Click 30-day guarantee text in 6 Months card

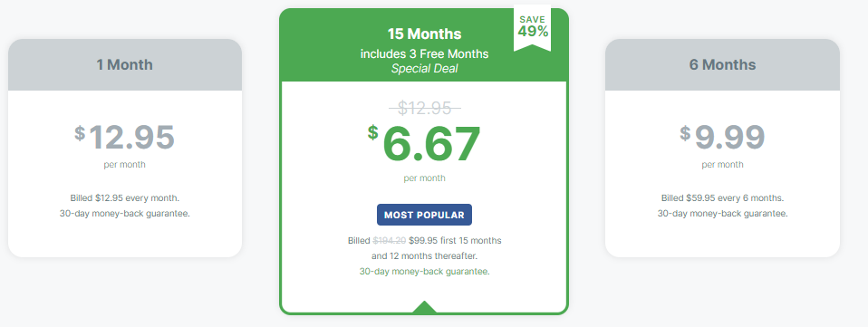(x=722, y=213)
